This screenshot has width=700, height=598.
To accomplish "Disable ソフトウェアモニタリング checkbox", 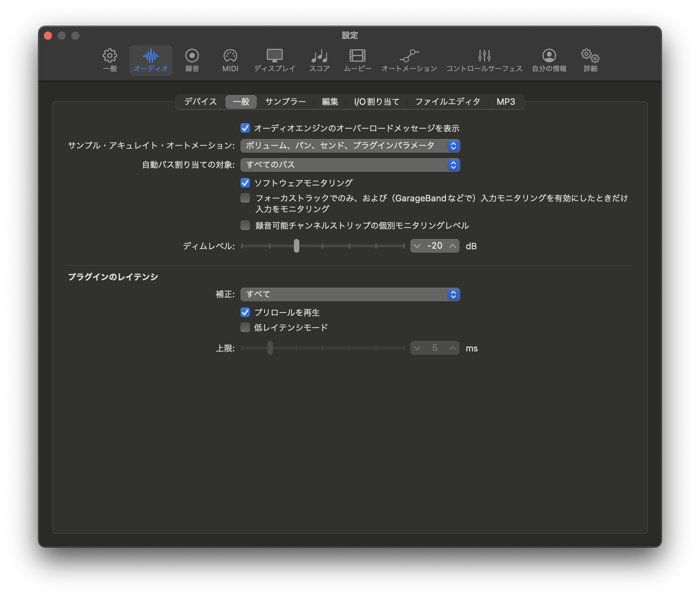I will pos(245,183).
